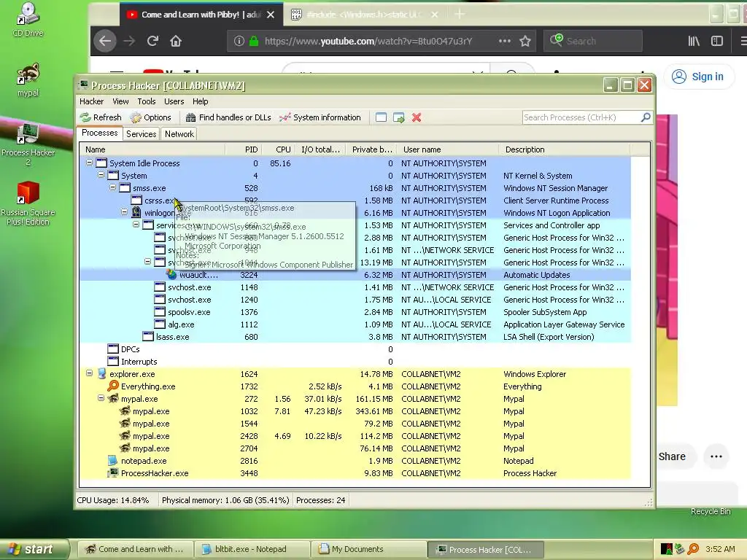This screenshot has width=747, height=560.
Task: Select the wuauclt process icon
Action: click(171, 274)
